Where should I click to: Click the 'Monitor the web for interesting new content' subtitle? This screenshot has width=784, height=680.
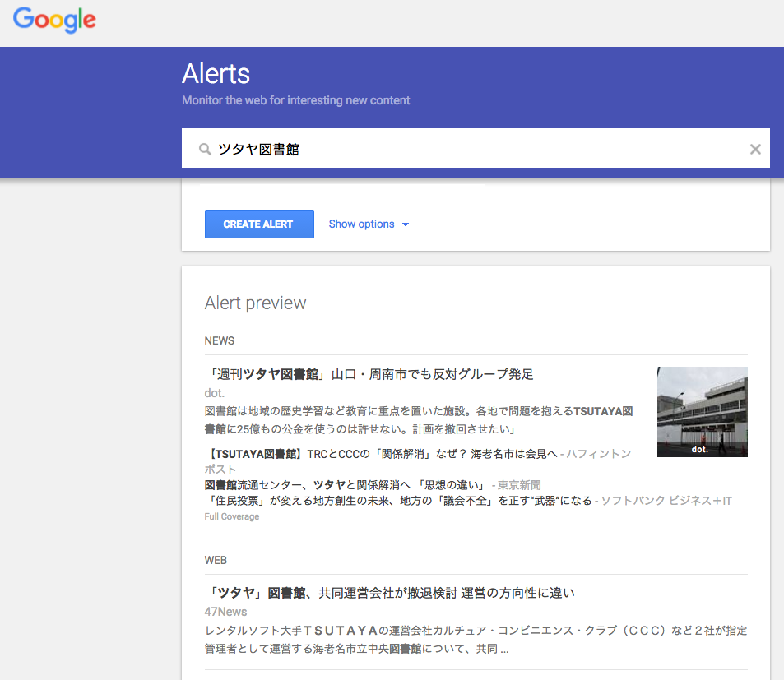[295, 100]
